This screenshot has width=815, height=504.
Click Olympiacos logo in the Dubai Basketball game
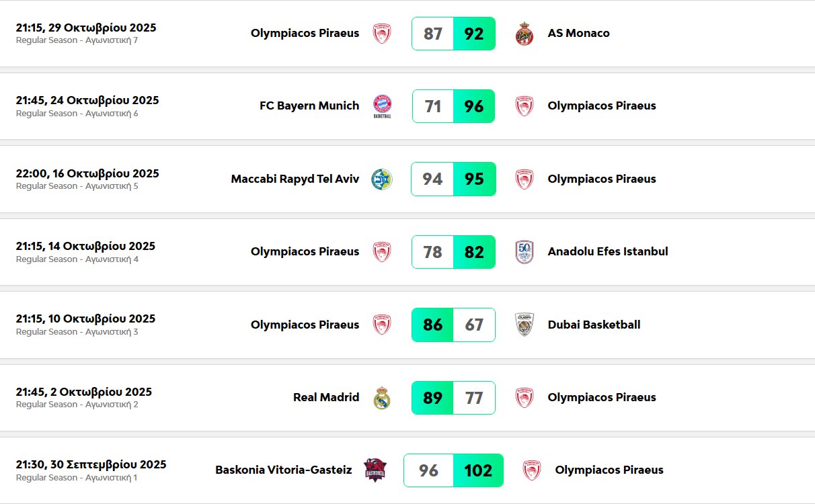(x=382, y=325)
